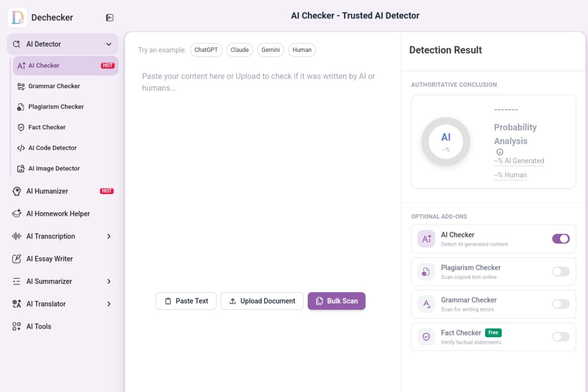
Task: Click the AI Code Detector brackets icon
Action: tap(21, 148)
